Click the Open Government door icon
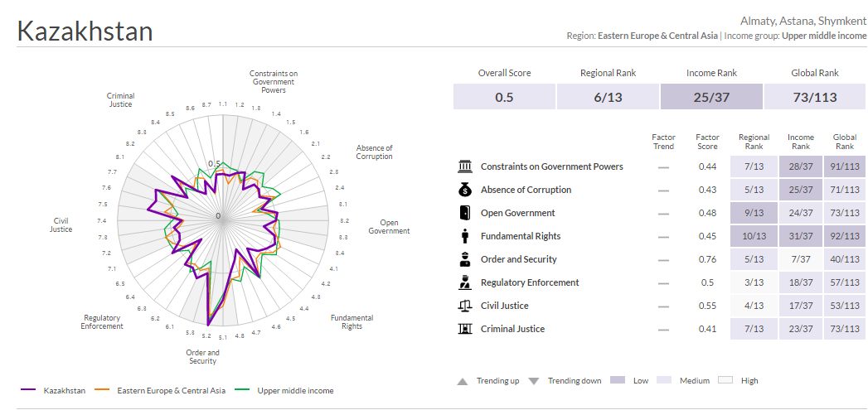The image size is (868, 410). (465, 213)
